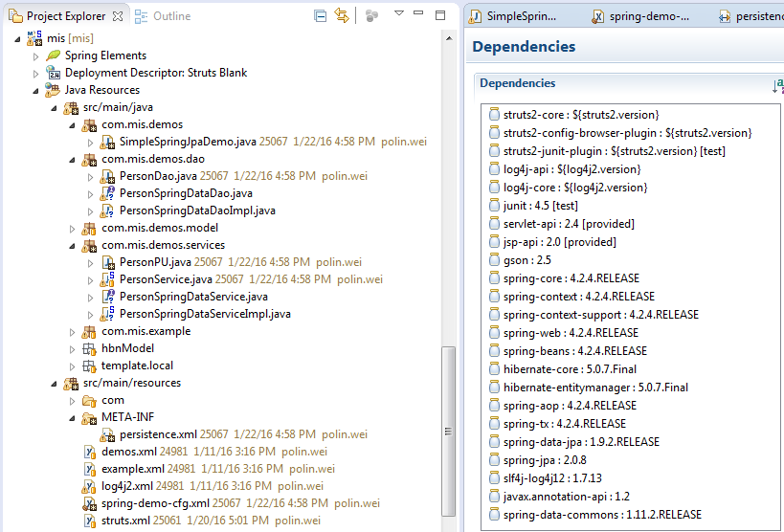This screenshot has width=784, height=532.
Task: Select dependency log4j-api : ${log4j2.version}
Action: pos(572,169)
